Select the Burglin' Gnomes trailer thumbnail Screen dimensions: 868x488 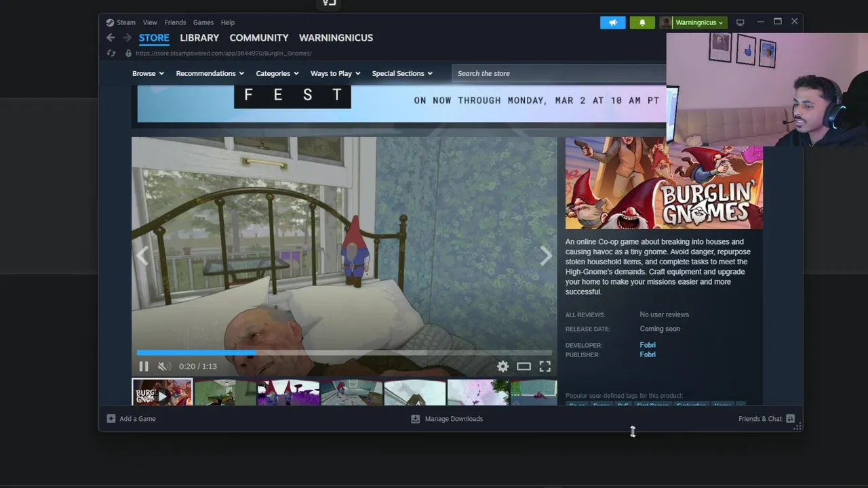162,393
